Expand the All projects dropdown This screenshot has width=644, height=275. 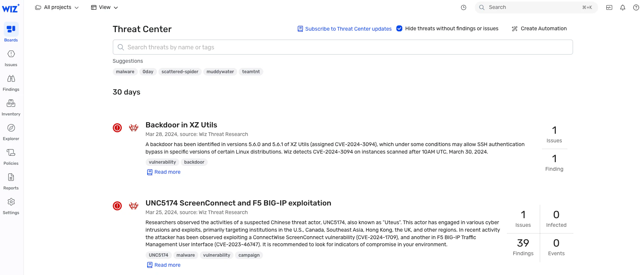coord(57,7)
